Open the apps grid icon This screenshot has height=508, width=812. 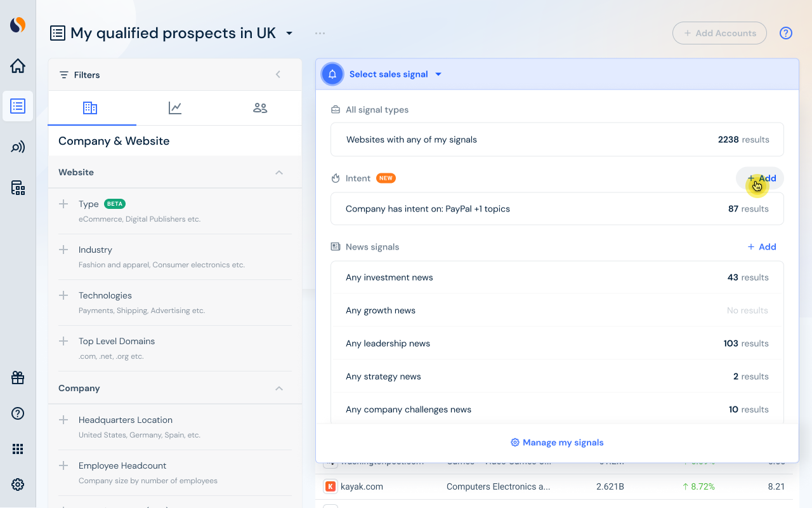[18, 449]
